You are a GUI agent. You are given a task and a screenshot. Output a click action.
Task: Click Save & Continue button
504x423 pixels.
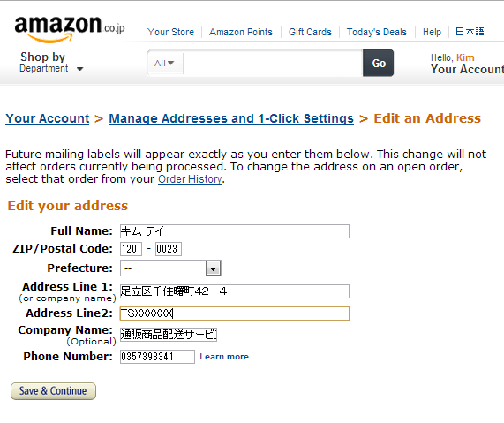(x=53, y=391)
